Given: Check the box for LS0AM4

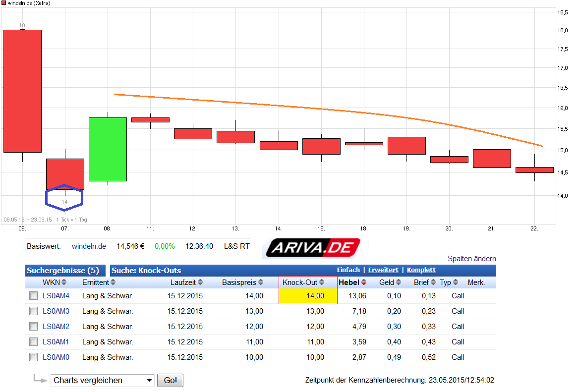Looking at the screenshot, I should coord(33,295).
